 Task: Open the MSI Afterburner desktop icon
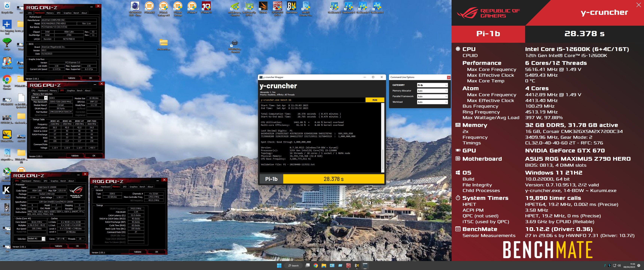click(x=6, y=175)
